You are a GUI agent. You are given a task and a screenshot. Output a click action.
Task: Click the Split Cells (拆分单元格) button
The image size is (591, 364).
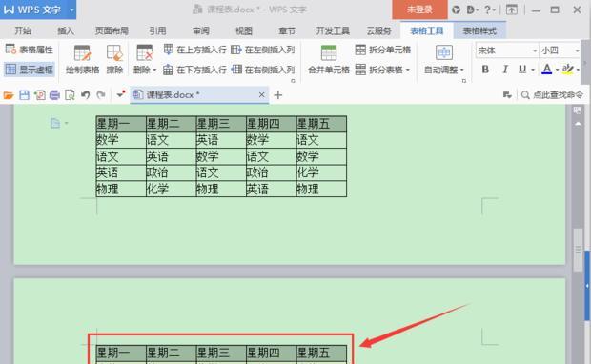click(x=383, y=50)
